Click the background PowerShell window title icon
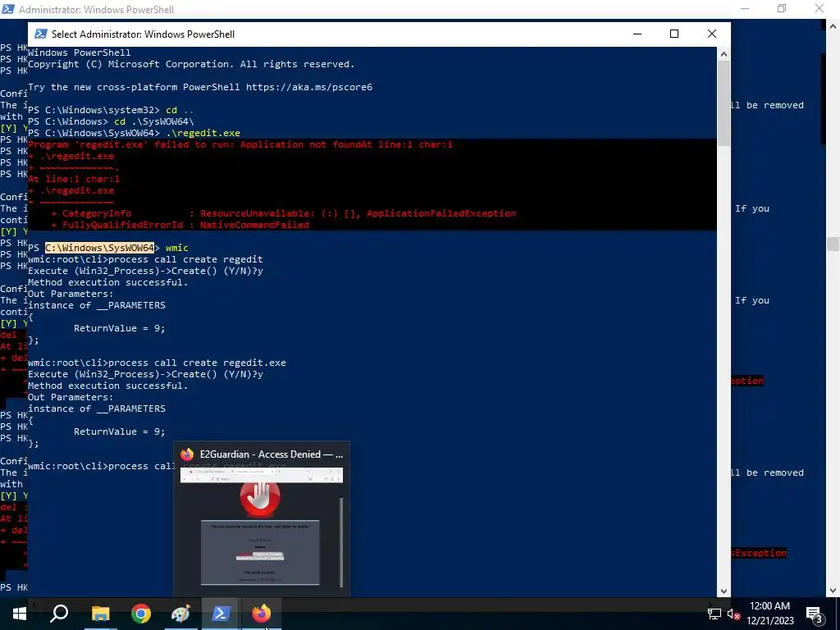The width and height of the screenshot is (840, 630). click(8, 8)
